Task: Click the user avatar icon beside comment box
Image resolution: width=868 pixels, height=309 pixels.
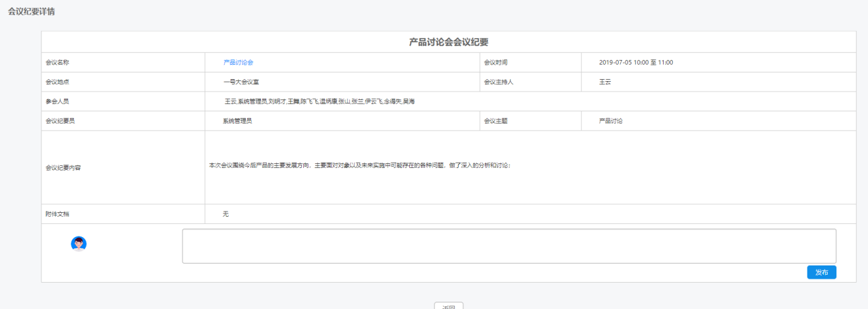Action: coord(78,244)
